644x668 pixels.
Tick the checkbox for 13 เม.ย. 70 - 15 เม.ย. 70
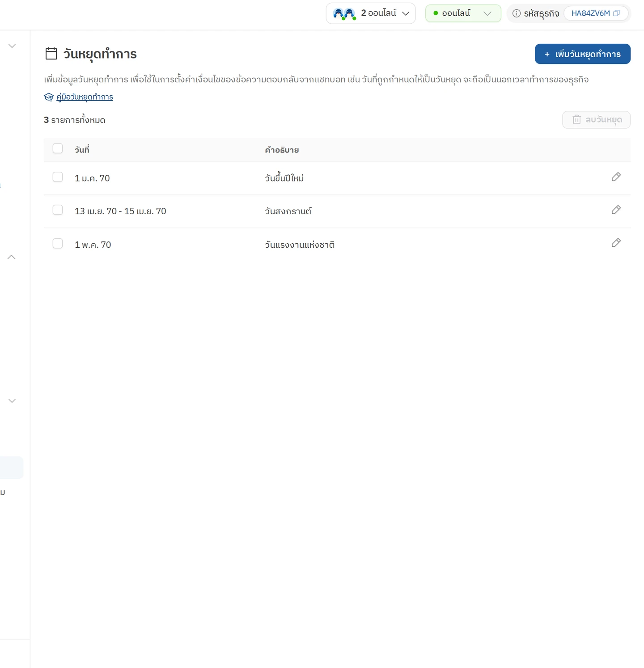point(58,210)
